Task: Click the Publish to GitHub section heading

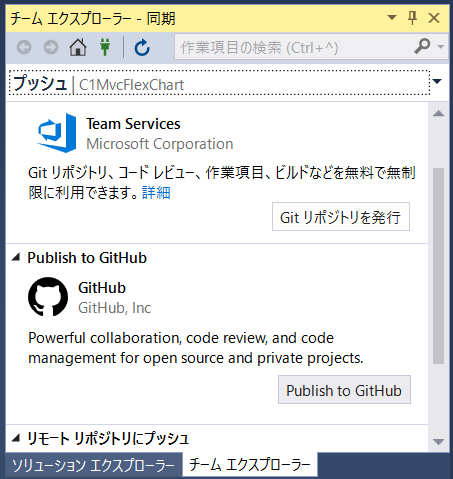Action: 87,258
